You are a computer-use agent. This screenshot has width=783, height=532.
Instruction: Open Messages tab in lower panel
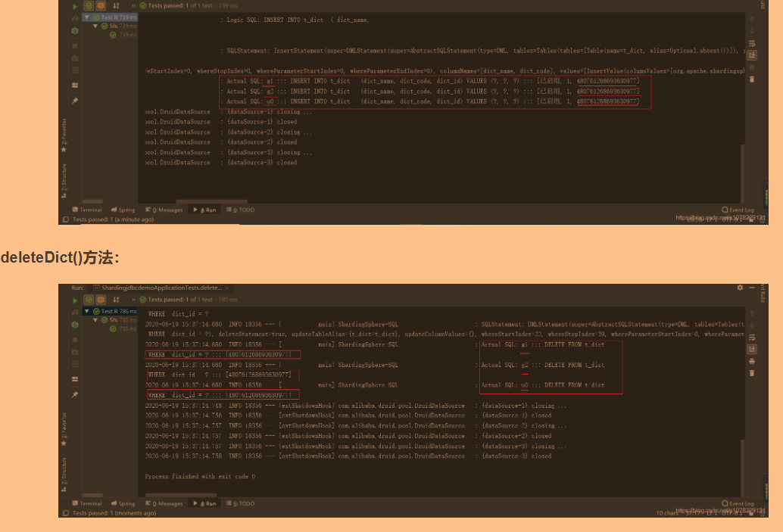164,503
